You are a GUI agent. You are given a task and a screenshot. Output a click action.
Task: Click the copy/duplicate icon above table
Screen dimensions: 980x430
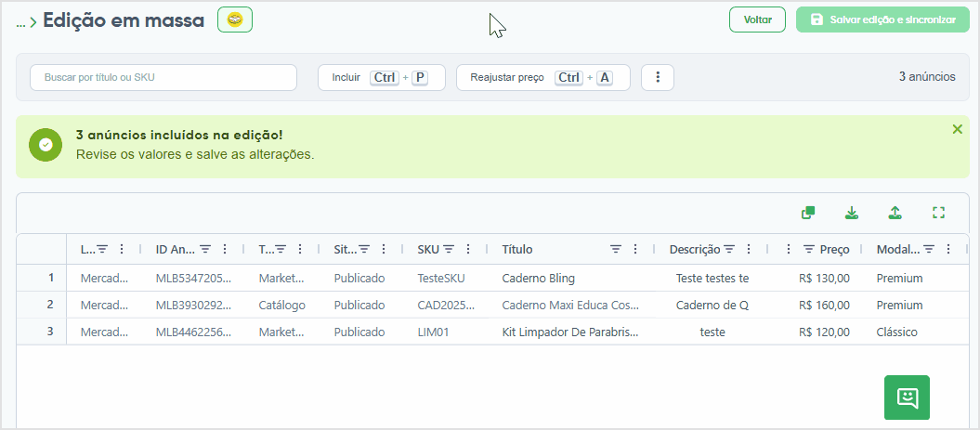[808, 213]
